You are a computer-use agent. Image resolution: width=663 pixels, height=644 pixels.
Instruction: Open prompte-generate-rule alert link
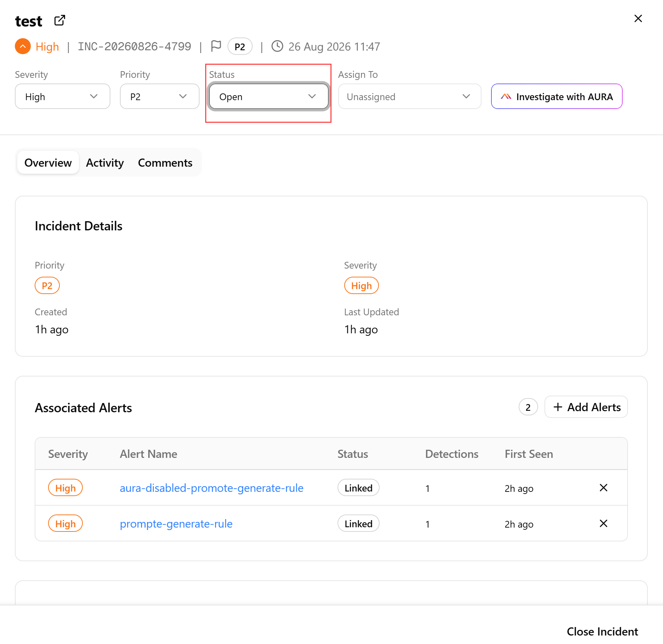(x=176, y=524)
